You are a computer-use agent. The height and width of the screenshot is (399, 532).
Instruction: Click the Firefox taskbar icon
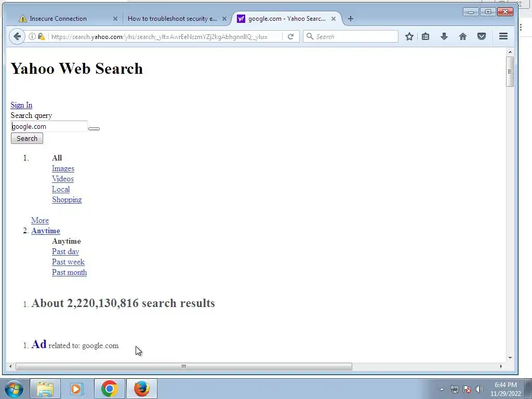(142, 389)
